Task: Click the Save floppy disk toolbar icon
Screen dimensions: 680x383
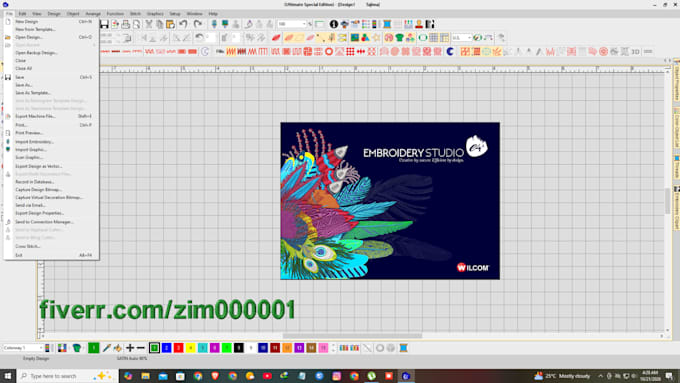Action: 104,24
